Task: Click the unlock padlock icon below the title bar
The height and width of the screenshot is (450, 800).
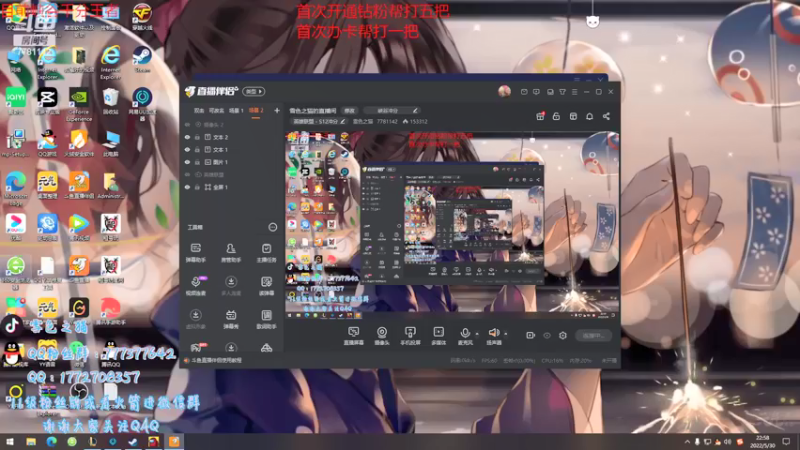Action: click(556, 116)
